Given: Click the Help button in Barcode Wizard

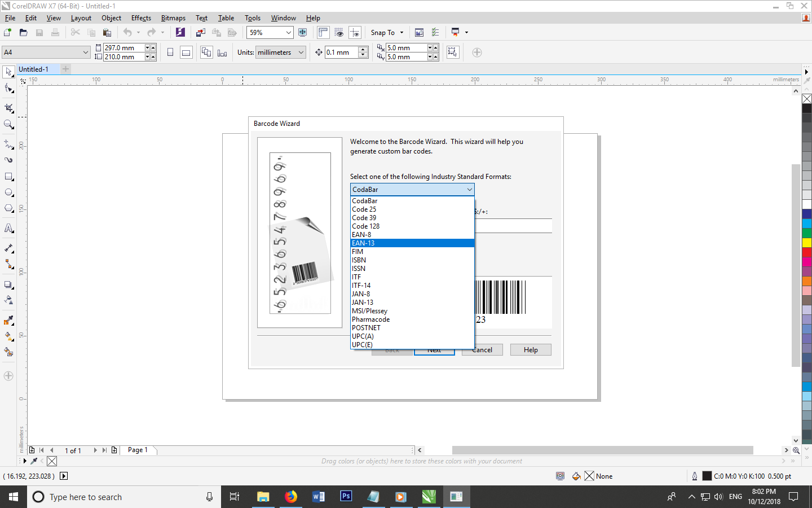Looking at the screenshot, I should point(530,350).
